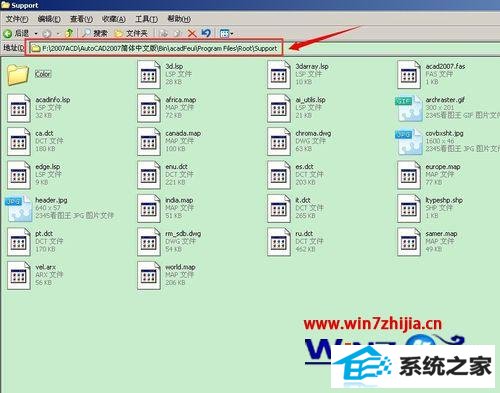Click the Move To toolbar icon
500x393 pixels.
pos(163,33)
